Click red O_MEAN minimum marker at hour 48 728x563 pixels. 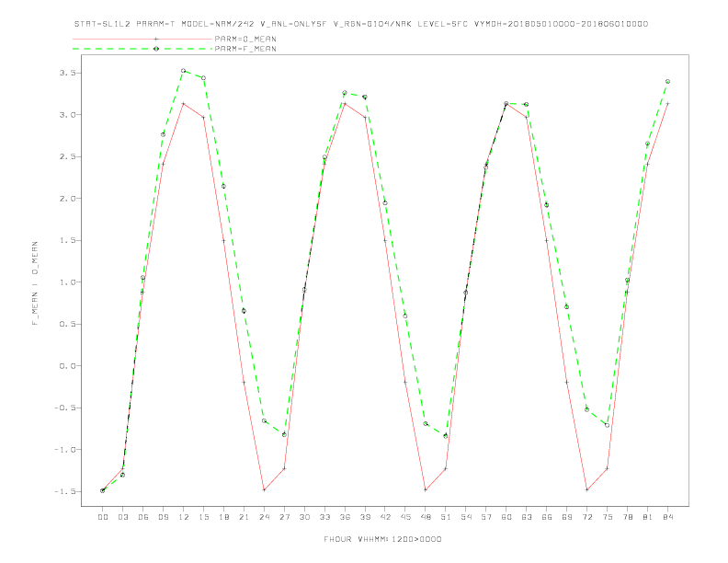pyautogui.click(x=426, y=490)
